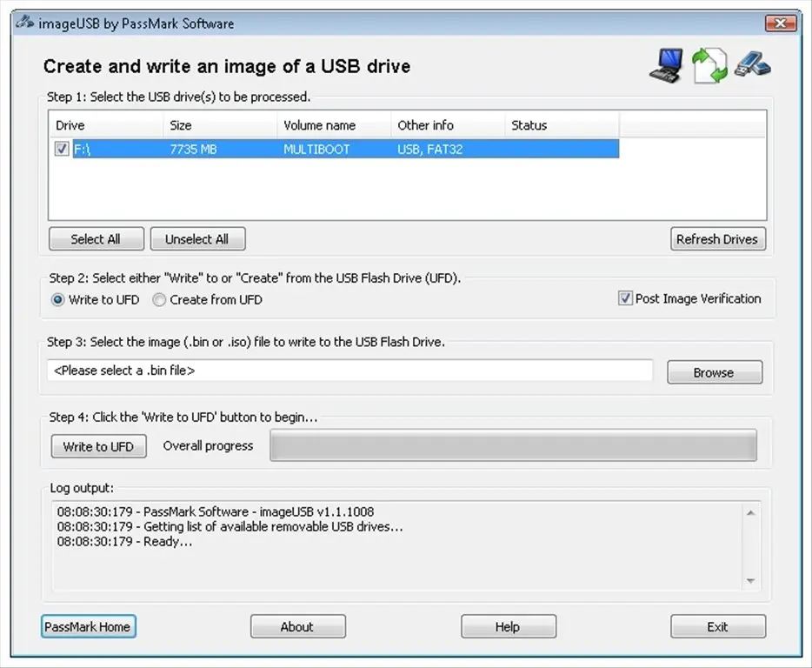The image size is (812, 668).
Task: Sort by the Drive column header
Action: pos(106,125)
